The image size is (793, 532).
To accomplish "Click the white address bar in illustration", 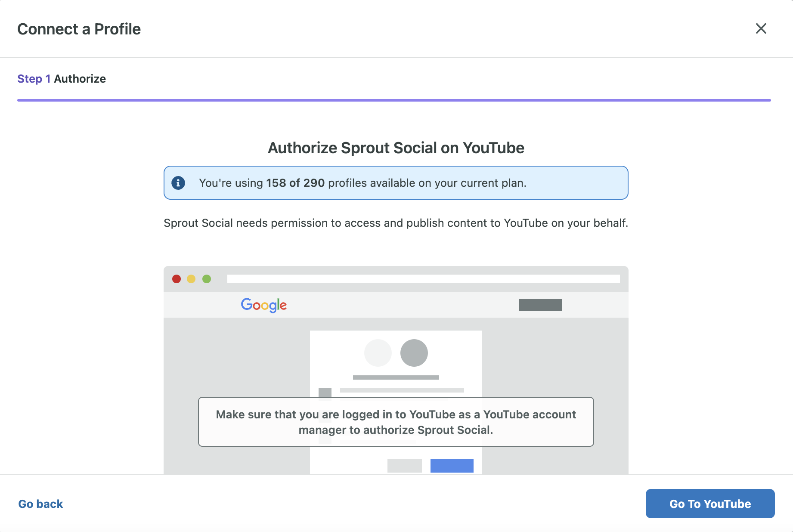I will click(424, 279).
